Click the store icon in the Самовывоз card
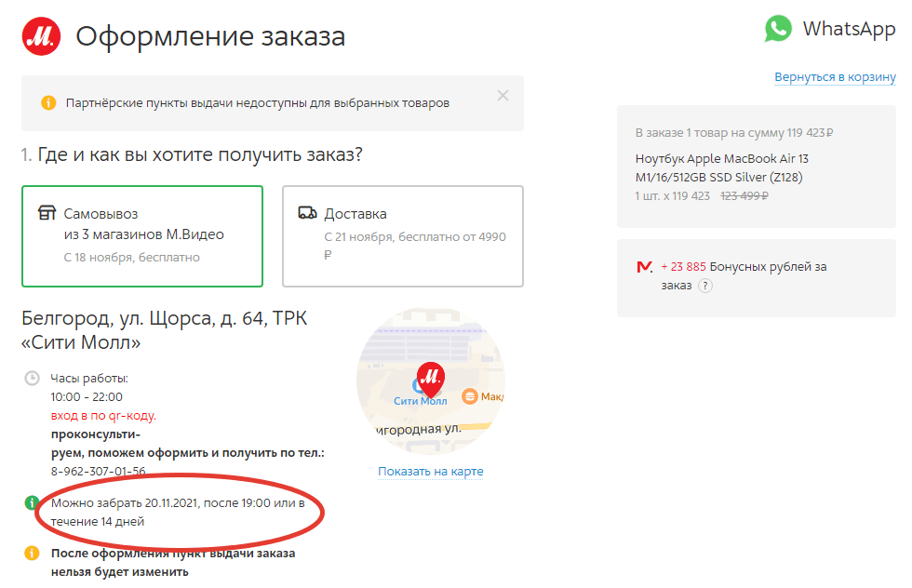Image resolution: width=912 pixels, height=588 pixels. pos(47,212)
